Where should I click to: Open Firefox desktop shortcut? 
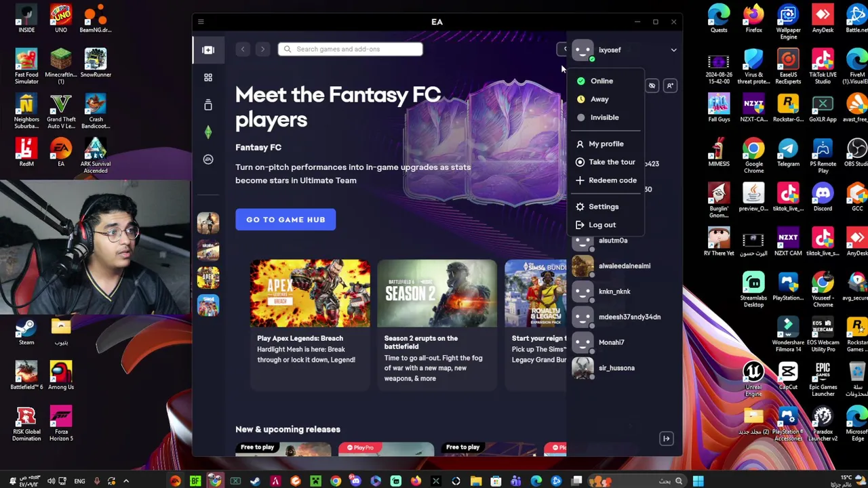point(753,18)
